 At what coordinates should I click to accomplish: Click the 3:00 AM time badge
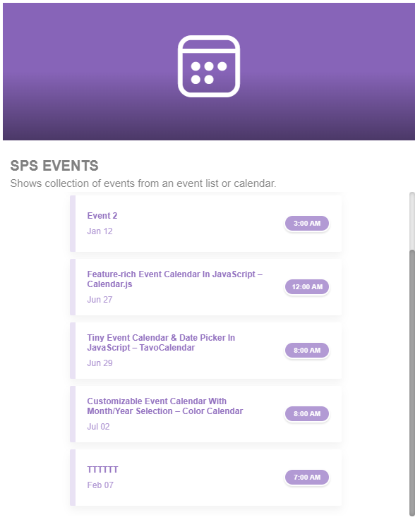click(307, 224)
